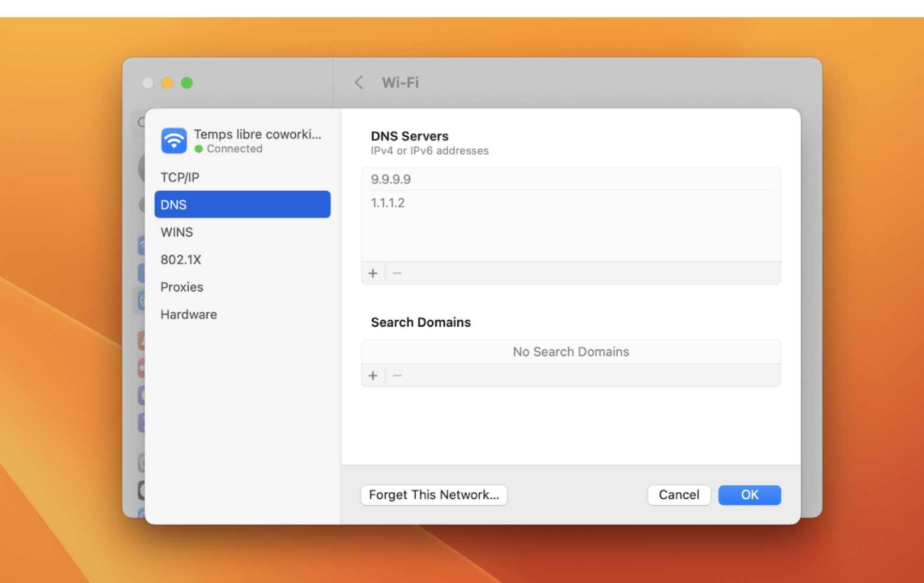This screenshot has height=583, width=924.
Task: Click Forget This Network
Action: [x=434, y=495]
